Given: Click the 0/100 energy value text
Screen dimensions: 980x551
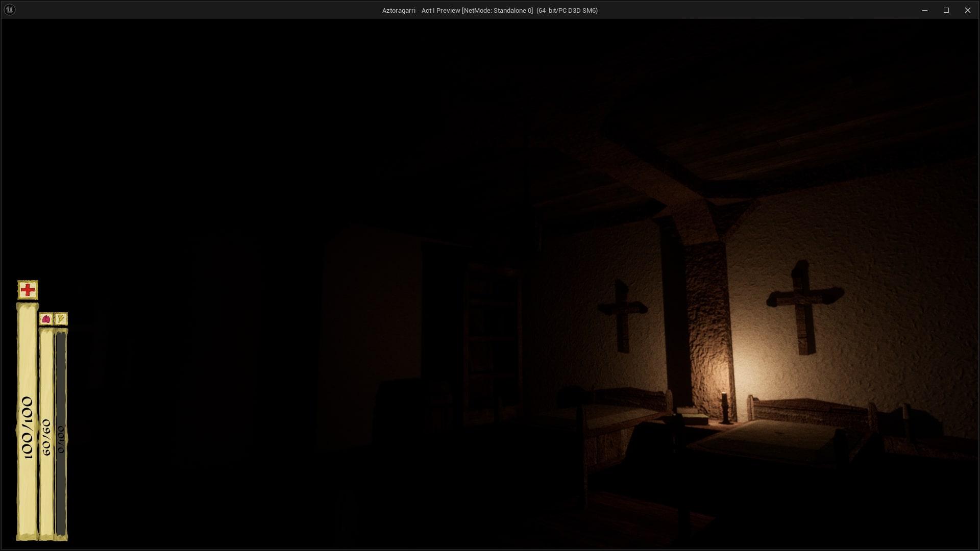Looking at the screenshot, I should point(61,440).
